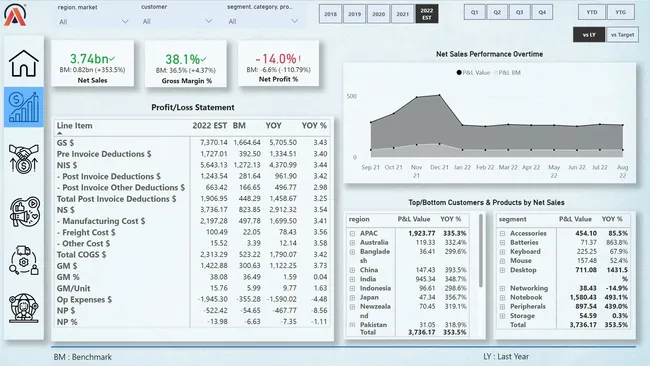Select the 2022 EST year button
This screenshot has width=650, height=366.
click(427, 14)
